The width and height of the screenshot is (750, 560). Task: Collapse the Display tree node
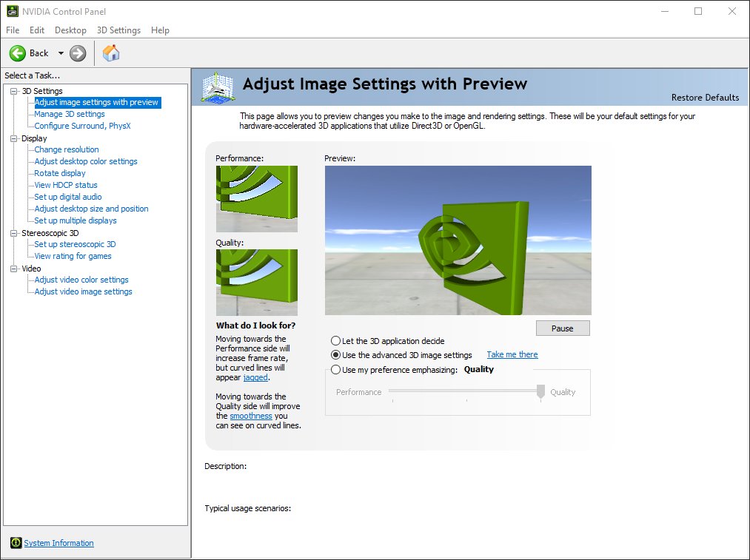point(14,138)
